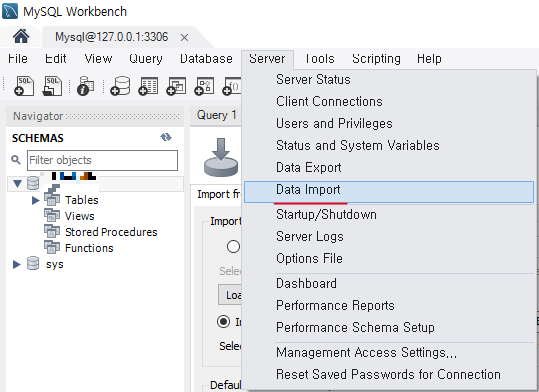This screenshot has width=539, height=392.
Task: Open the Edit menu
Action: (x=56, y=59)
